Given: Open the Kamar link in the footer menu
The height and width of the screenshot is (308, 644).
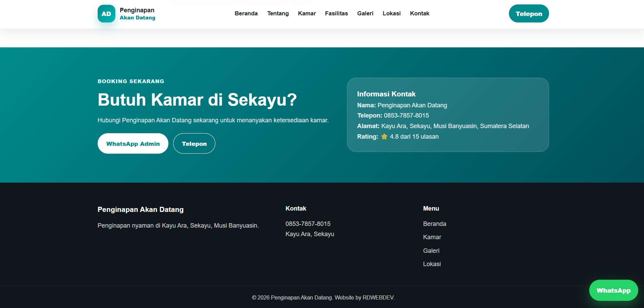Looking at the screenshot, I should click(432, 237).
